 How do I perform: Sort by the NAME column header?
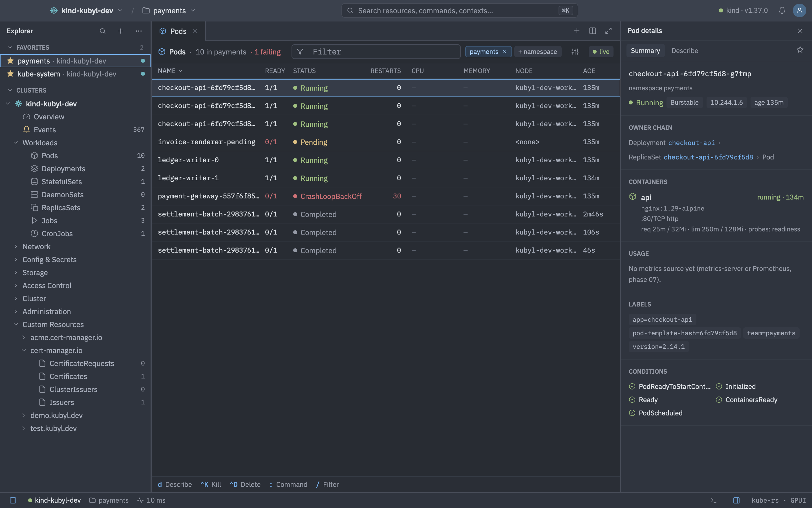point(170,71)
